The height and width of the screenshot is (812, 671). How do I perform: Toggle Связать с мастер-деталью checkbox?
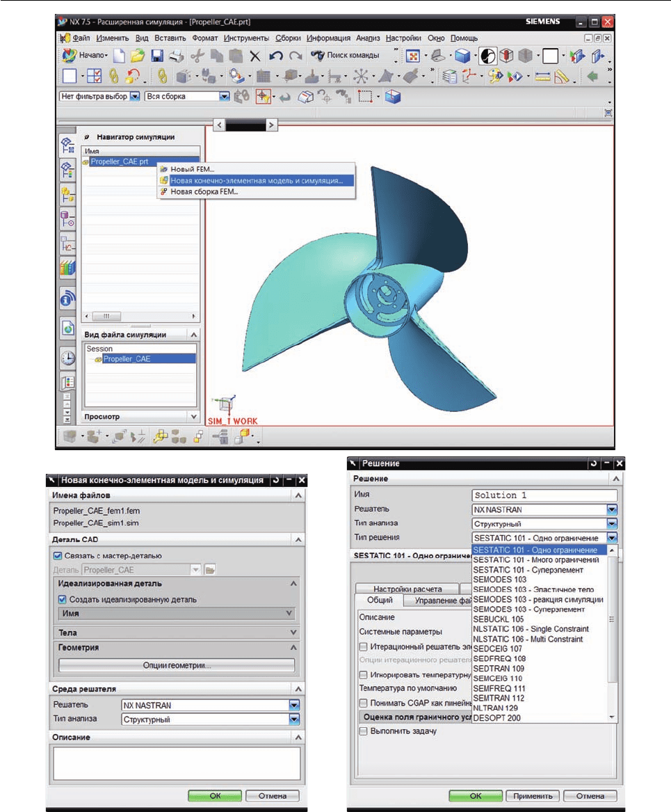pos(58,556)
